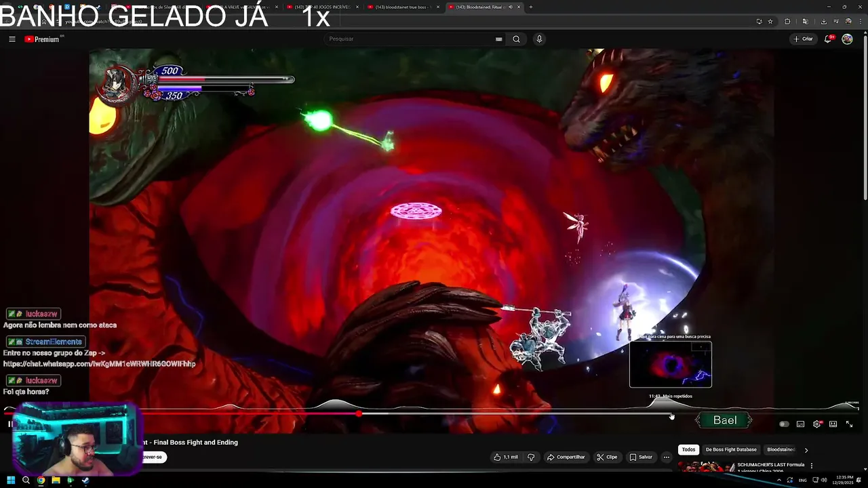Image resolution: width=868 pixels, height=488 pixels.
Task: Toggle the autoplay switch in player
Action: (784, 424)
